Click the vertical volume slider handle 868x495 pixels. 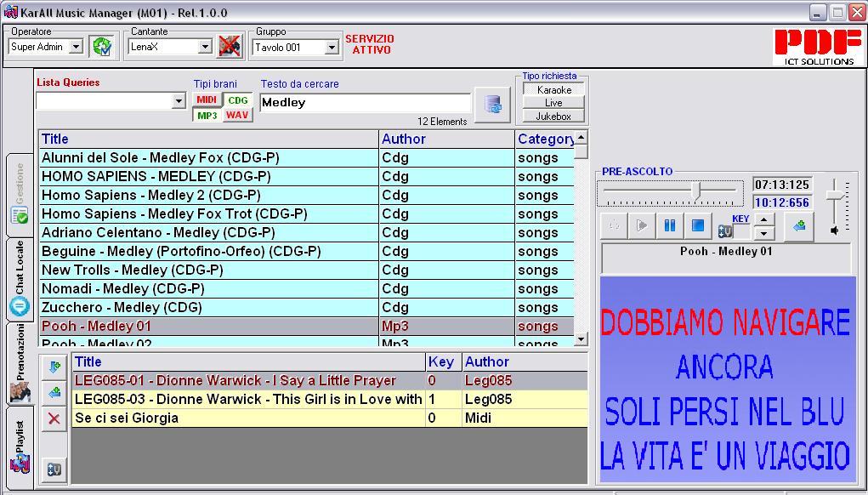pos(834,196)
